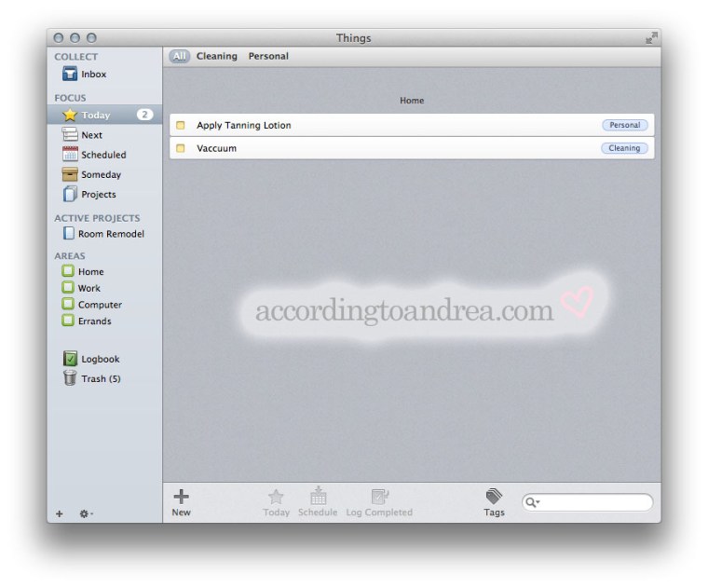The image size is (708, 588).
Task: Add new item with sidebar plus button
Action: (60, 513)
